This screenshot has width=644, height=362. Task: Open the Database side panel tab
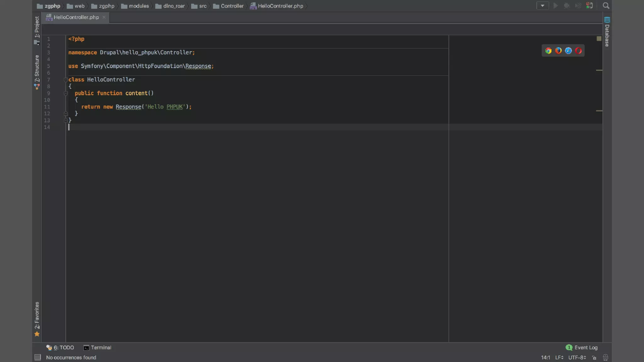pos(607,32)
